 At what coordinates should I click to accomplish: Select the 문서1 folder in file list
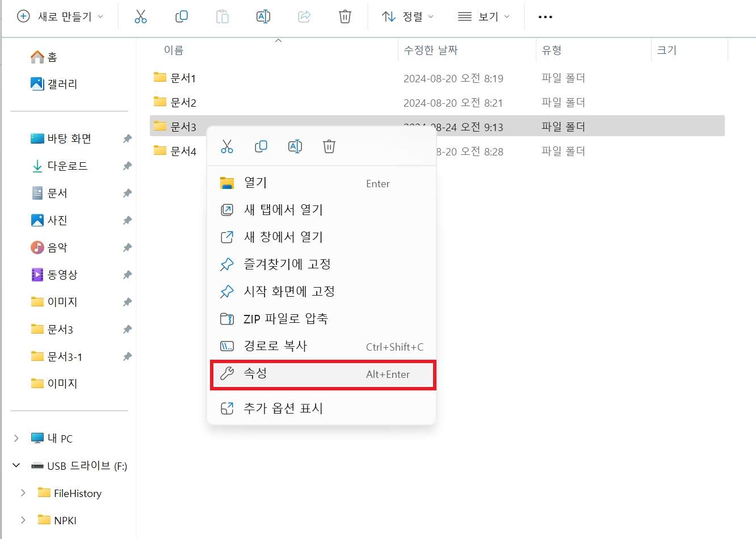pos(175,78)
